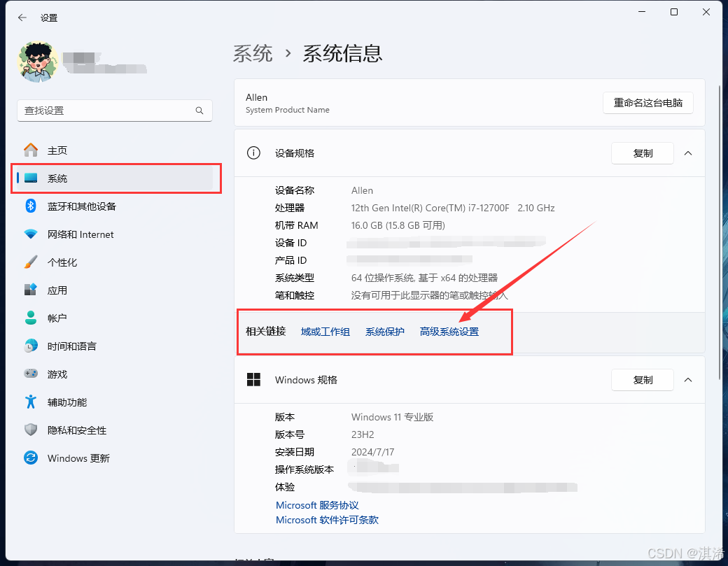Minimize the Settings window
Image resolution: width=728 pixels, height=566 pixels.
coord(642,12)
